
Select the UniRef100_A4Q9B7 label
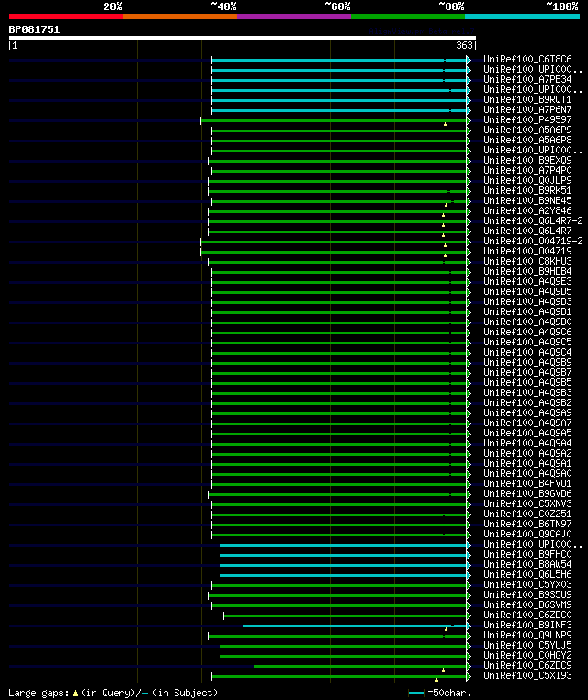(527, 373)
